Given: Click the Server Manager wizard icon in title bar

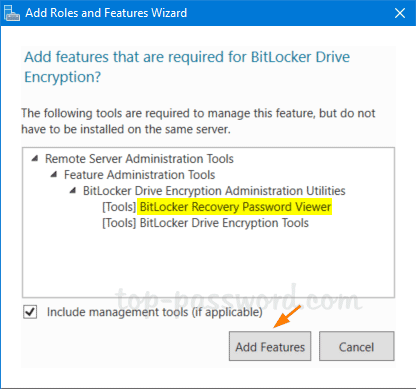Looking at the screenshot, I should coord(12,13).
